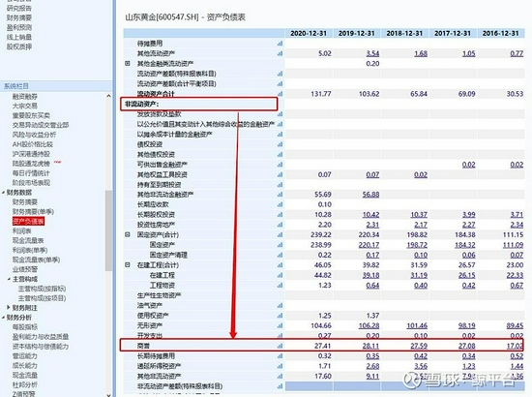Click chart icon beside 持有至到期投资

tap(280, 185)
